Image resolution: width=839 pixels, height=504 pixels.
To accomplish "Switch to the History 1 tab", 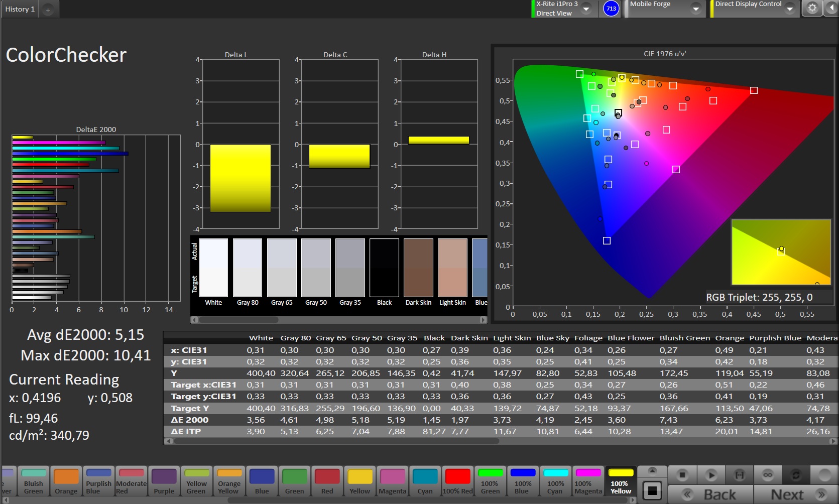I will 20,9.
